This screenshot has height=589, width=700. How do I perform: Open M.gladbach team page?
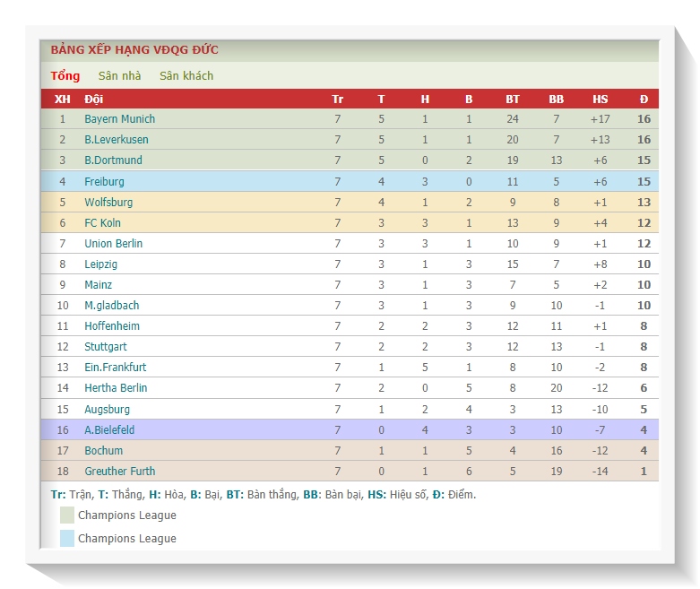click(111, 306)
